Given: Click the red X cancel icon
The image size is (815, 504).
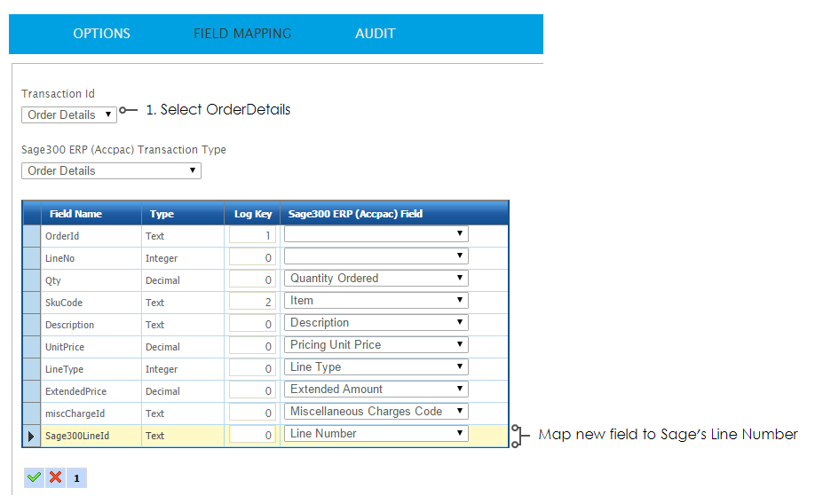Looking at the screenshot, I should pyautogui.click(x=55, y=477).
